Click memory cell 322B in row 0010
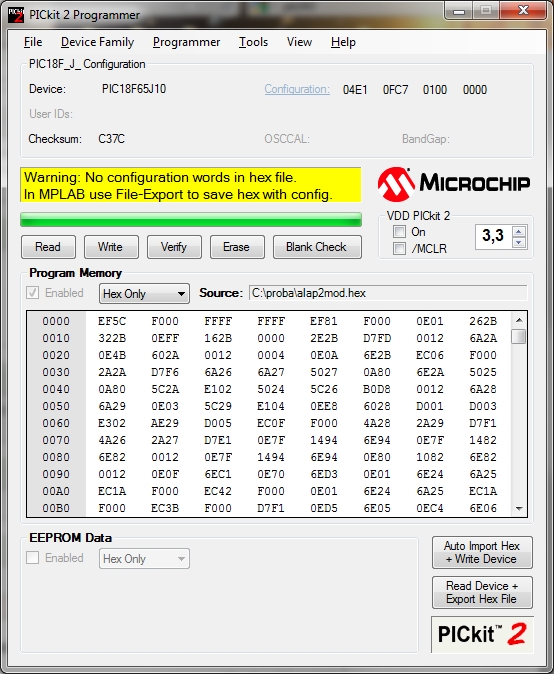This screenshot has width=554, height=674. click(112, 338)
